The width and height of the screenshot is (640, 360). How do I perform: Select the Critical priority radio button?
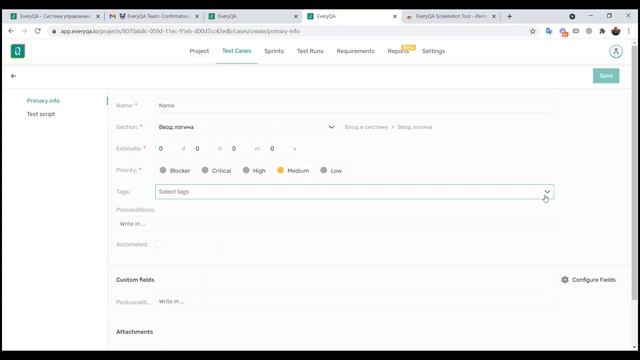coord(205,170)
